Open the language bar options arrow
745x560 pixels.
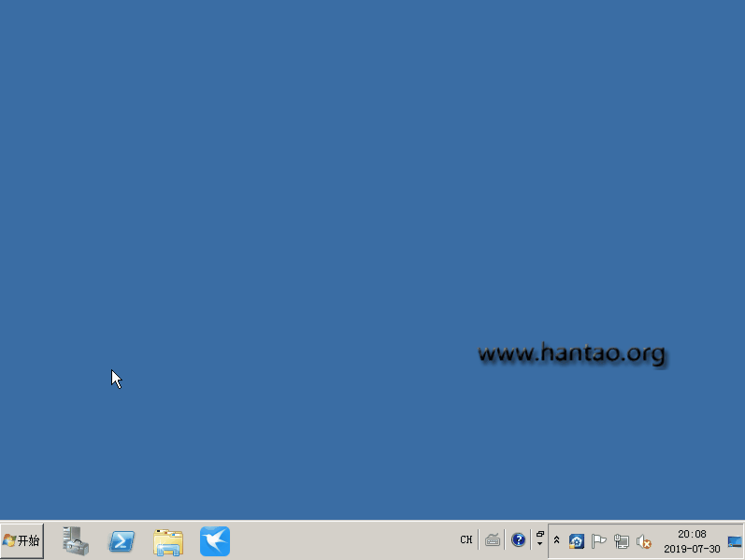pos(539,545)
